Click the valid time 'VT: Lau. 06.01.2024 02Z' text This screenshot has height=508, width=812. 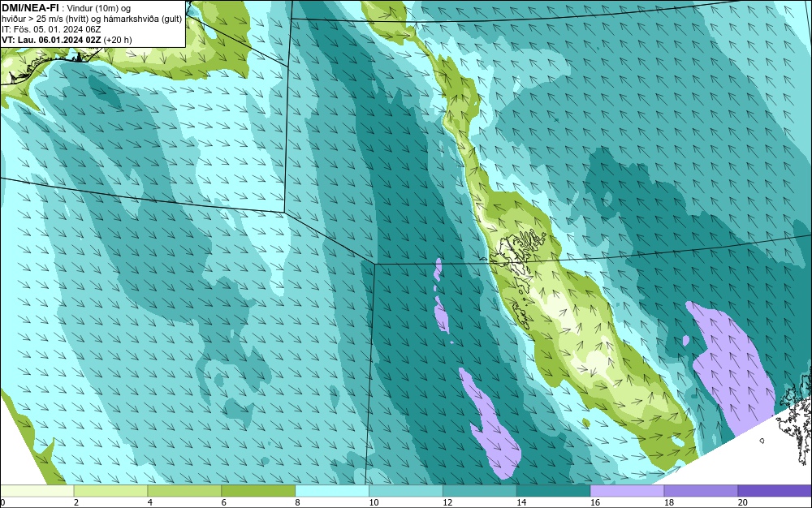point(51,40)
